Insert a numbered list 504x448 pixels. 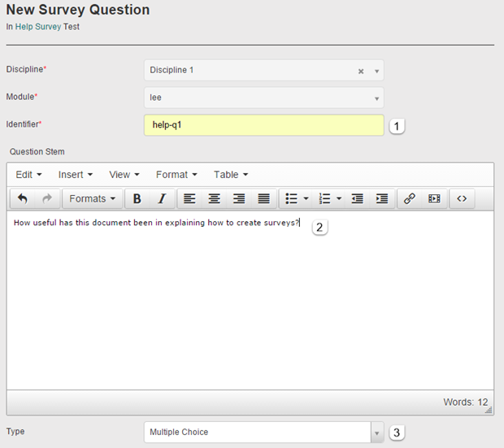324,199
